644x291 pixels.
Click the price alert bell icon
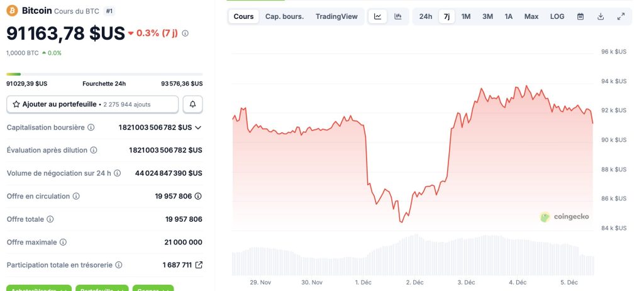[192, 104]
